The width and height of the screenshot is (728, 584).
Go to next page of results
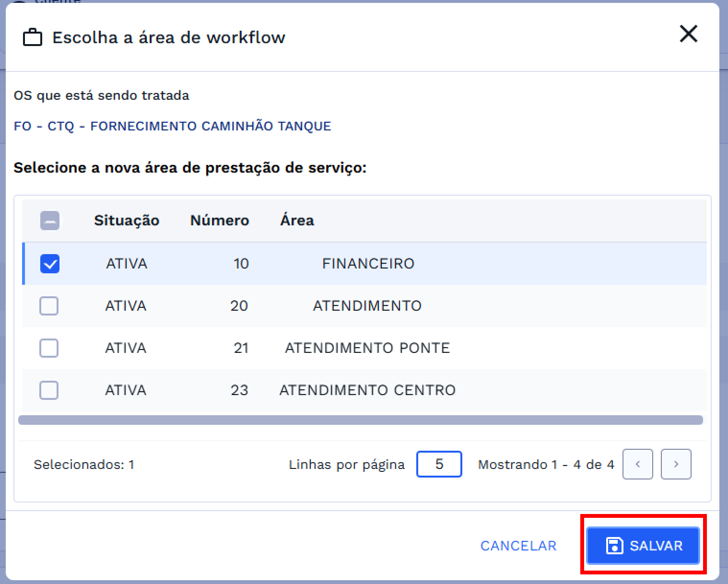point(676,464)
